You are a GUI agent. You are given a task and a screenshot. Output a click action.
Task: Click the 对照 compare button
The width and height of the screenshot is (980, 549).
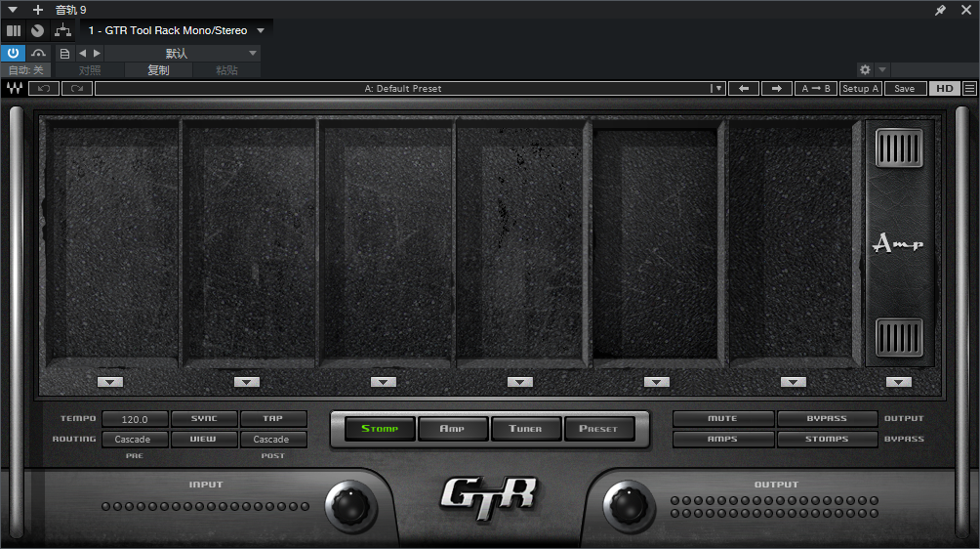click(90, 70)
